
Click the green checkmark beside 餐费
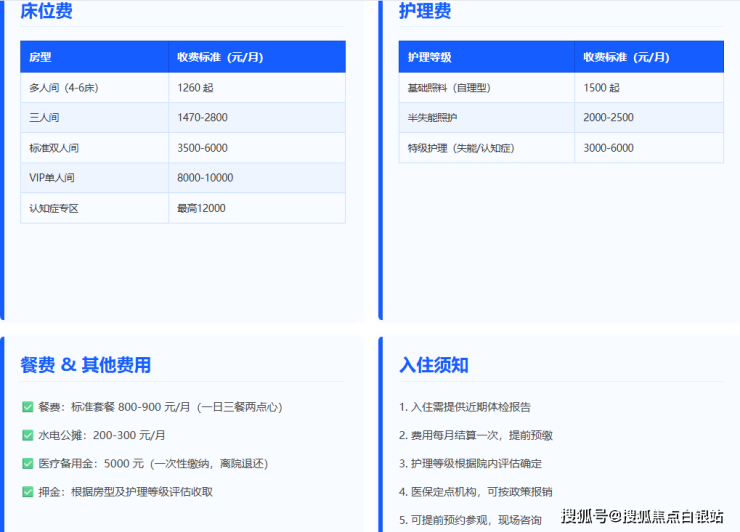(x=28, y=407)
